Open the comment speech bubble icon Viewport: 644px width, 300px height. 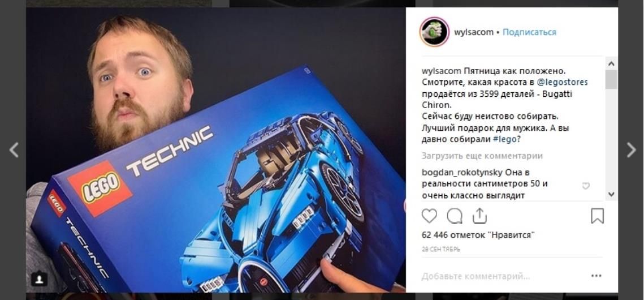click(x=455, y=216)
